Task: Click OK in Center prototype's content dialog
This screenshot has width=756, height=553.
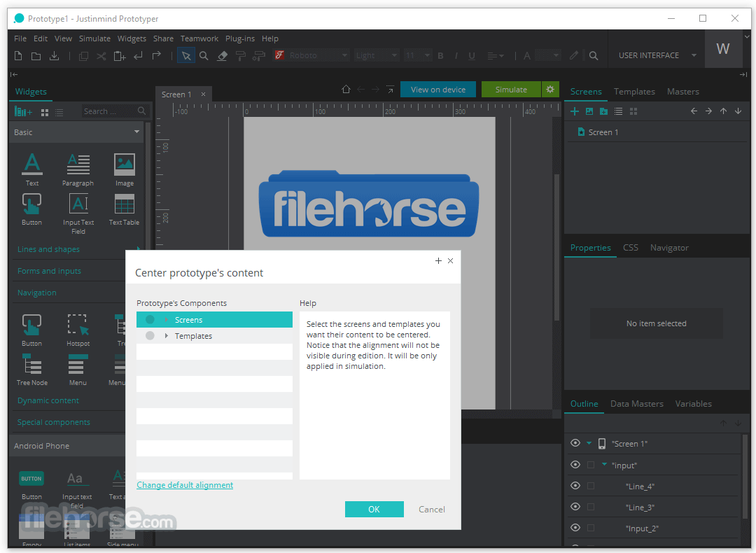Action: pyautogui.click(x=374, y=509)
